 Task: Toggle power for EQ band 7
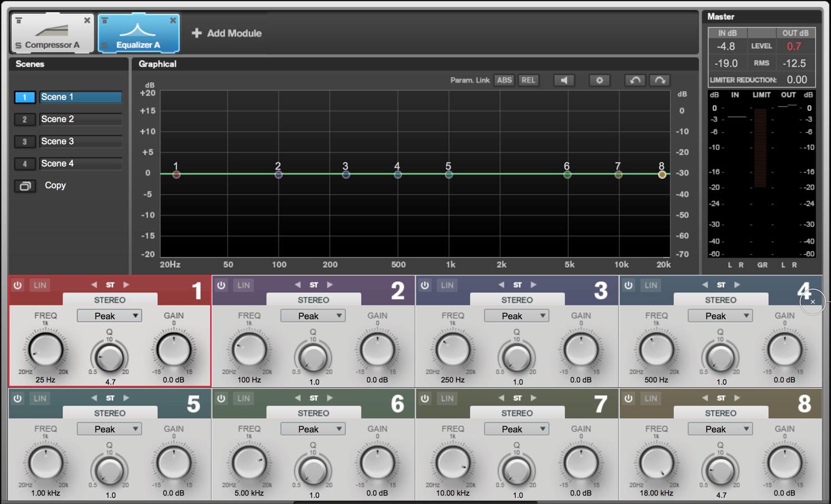[425, 398]
